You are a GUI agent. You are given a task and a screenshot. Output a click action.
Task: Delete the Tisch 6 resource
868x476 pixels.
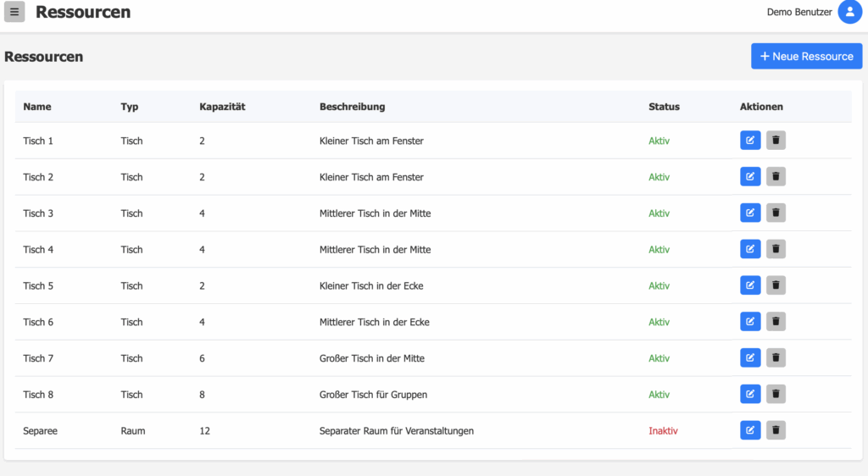pos(776,322)
